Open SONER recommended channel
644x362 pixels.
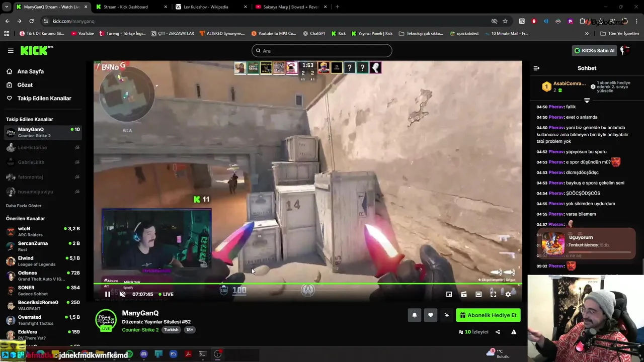click(43, 291)
